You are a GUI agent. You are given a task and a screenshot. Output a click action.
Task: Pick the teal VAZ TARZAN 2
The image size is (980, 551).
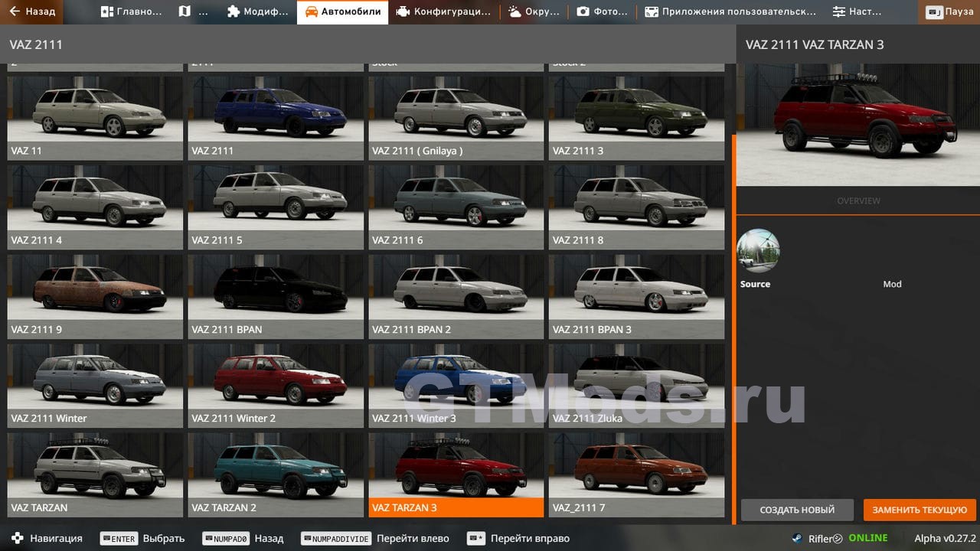point(276,475)
